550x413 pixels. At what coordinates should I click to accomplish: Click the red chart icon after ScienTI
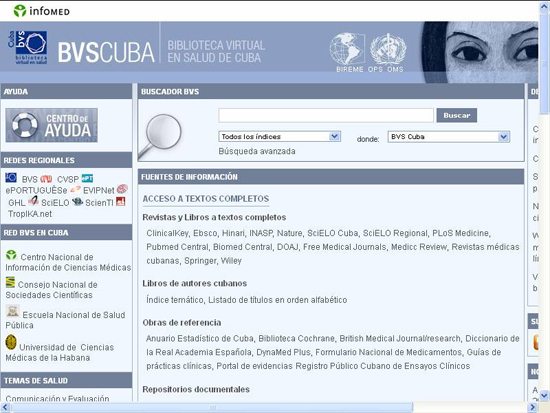(120, 201)
